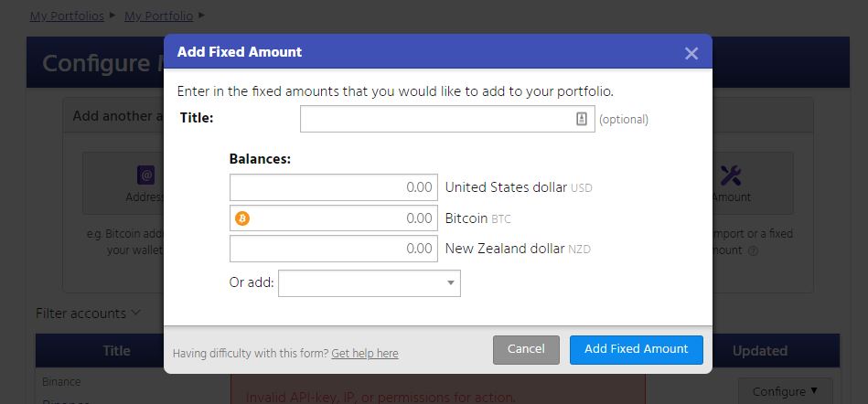The image size is (868, 404).
Task: Open the Get help here link
Action: point(365,353)
